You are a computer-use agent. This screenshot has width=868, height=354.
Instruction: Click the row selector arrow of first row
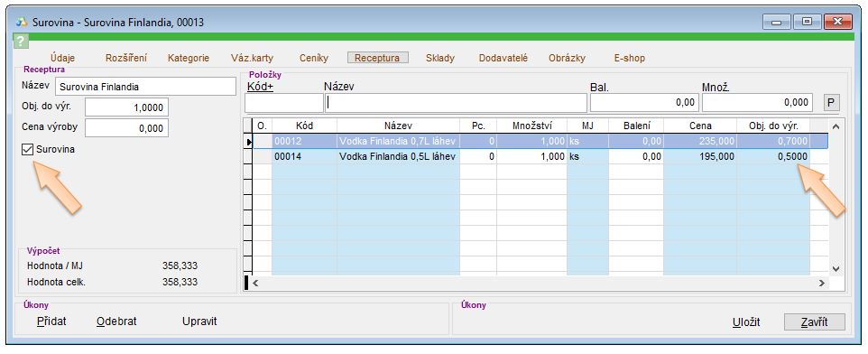[x=248, y=142]
